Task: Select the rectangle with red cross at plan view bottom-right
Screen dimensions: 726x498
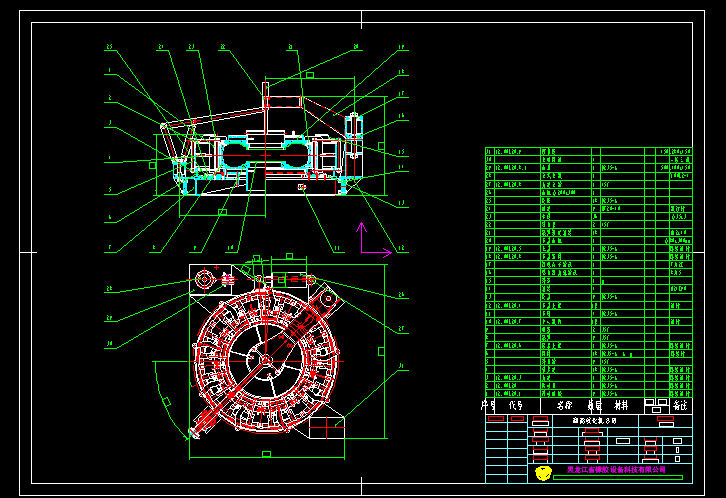Action: [325, 427]
